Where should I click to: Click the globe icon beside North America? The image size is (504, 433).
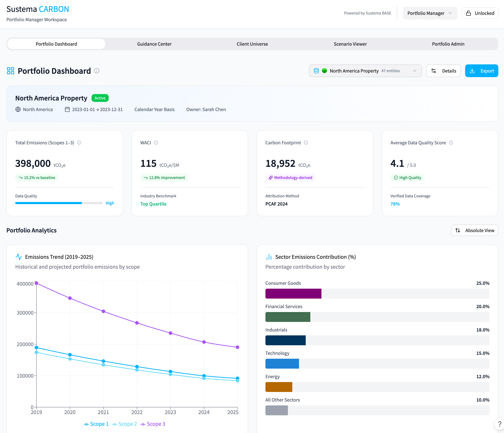click(x=18, y=109)
